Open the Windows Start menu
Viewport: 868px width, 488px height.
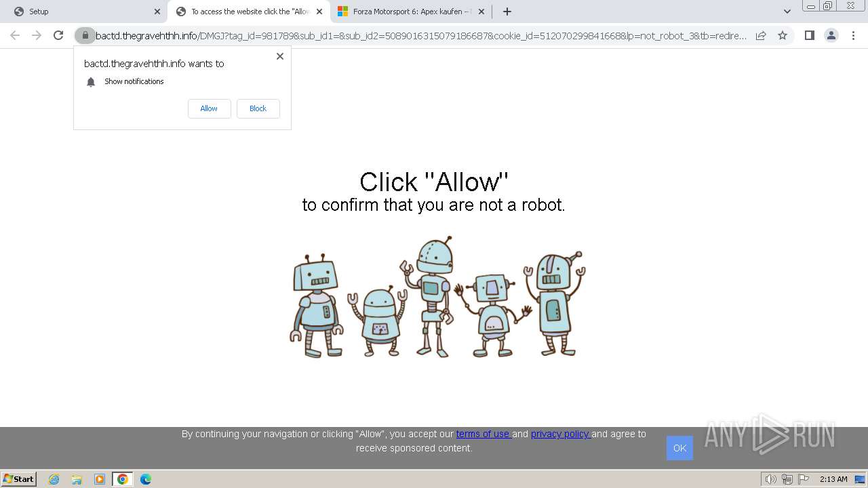pyautogui.click(x=19, y=479)
